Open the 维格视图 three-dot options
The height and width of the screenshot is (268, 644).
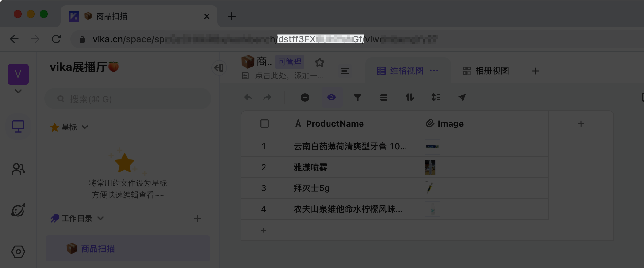[x=434, y=70]
